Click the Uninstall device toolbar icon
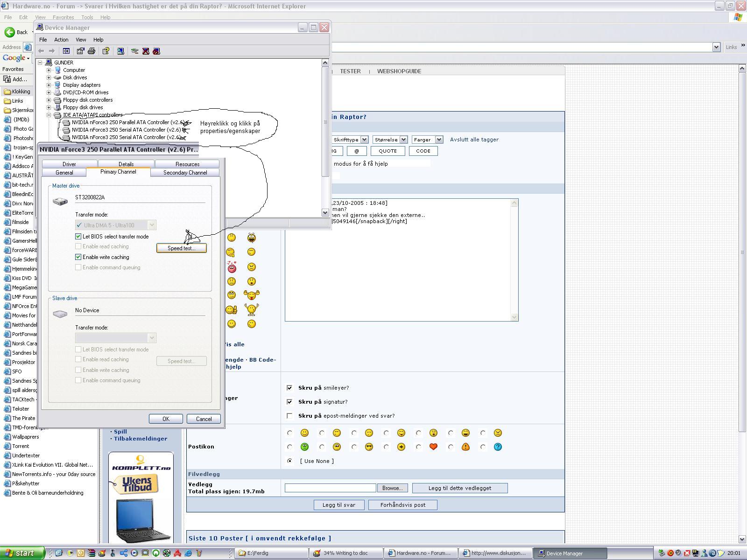 (x=146, y=51)
